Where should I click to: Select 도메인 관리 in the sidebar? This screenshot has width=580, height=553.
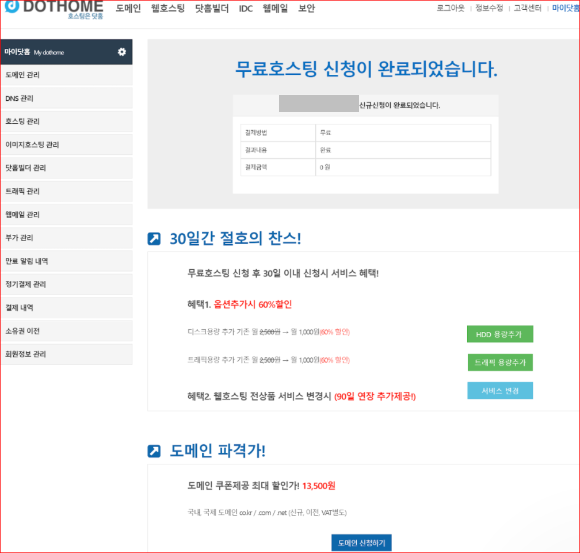point(67,75)
